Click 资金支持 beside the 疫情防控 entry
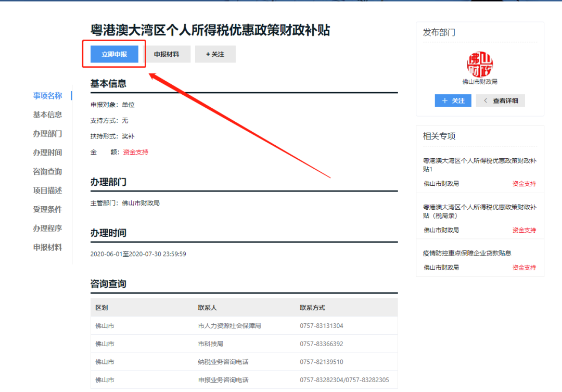Screen dimensions: 562x392 coord(523,267)
